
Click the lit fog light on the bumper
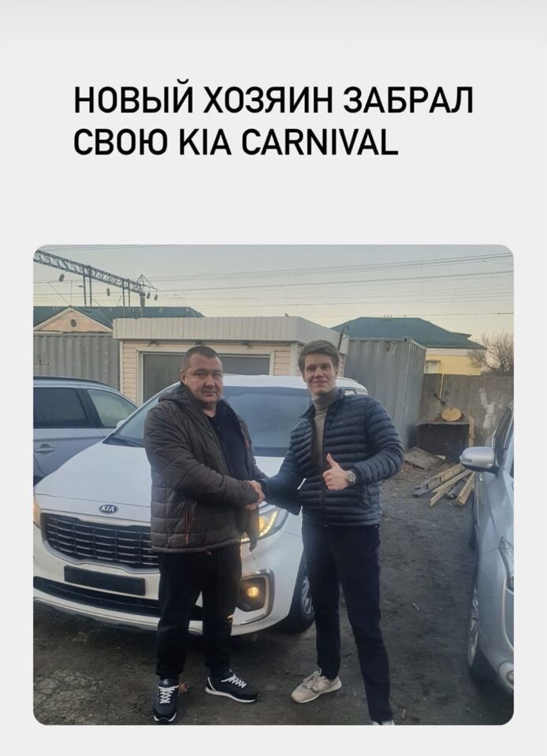252,591
